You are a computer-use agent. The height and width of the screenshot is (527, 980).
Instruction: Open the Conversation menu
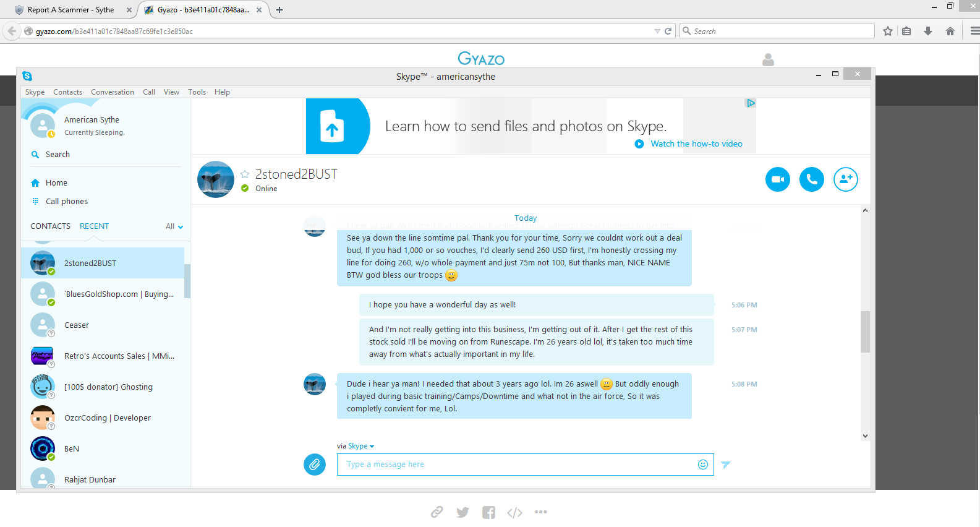pyautogui.click(x=113, y=92)
